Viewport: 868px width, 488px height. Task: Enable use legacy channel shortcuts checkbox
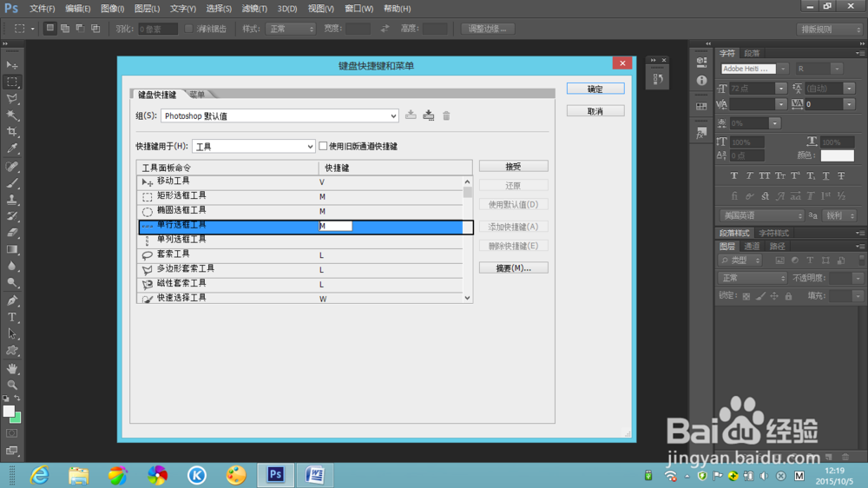(323, 146)
